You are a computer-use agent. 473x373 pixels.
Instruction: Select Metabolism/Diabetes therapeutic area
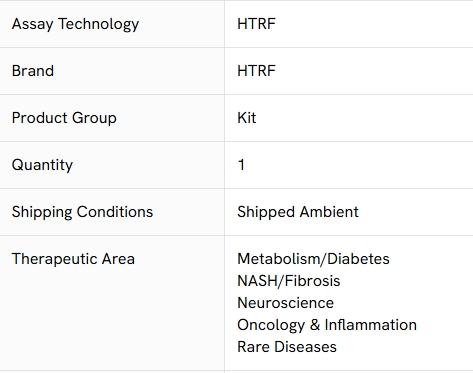tap(313, 259)
